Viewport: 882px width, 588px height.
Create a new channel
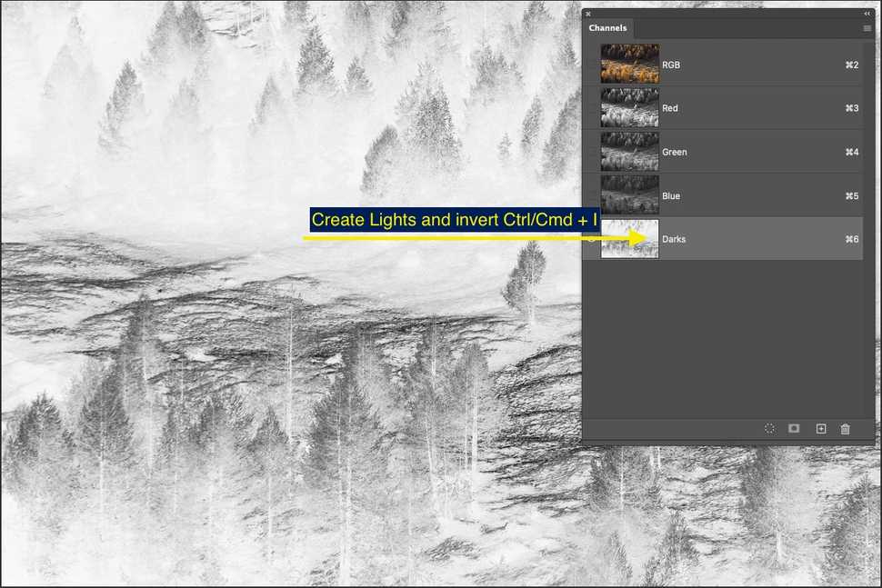point(820,429)
